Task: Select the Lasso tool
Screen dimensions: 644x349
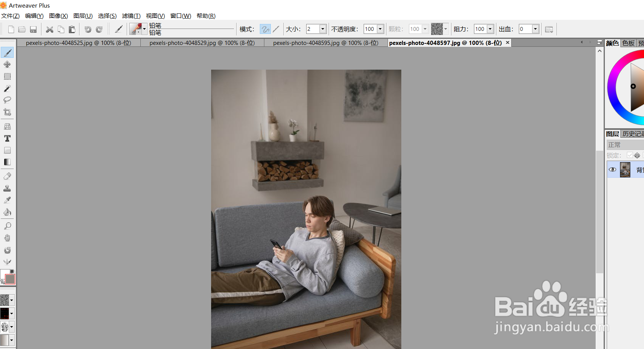Action: (x=7, y=100)
